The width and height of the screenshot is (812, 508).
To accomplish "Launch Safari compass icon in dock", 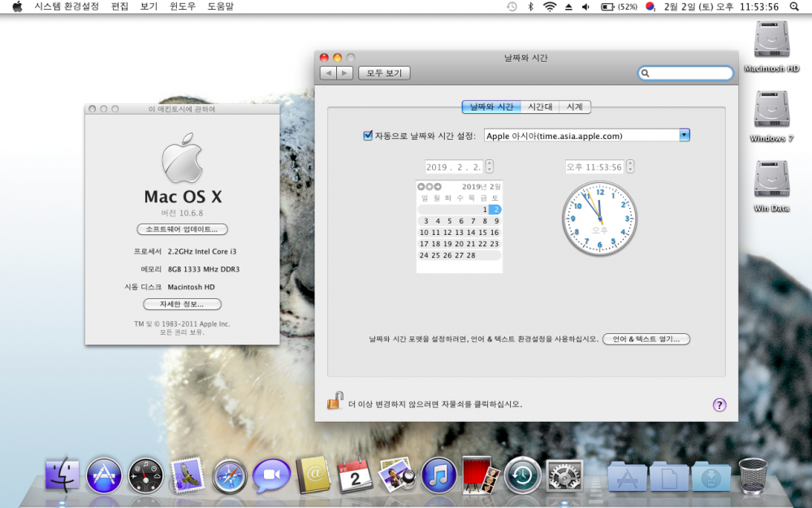I will tap(230, 475).
